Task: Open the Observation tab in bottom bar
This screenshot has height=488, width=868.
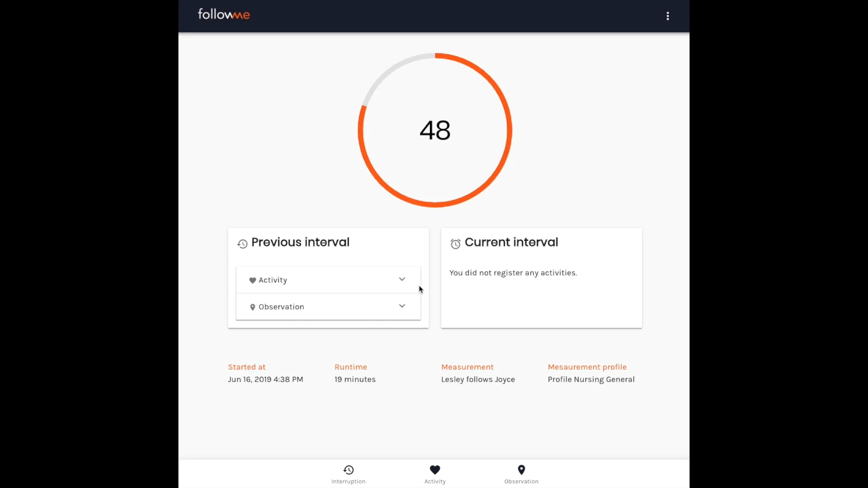Action: [521, 474]
